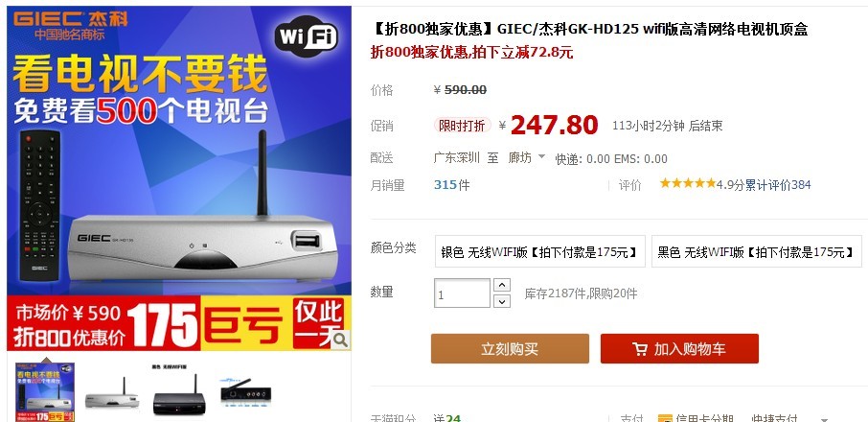Click the 立刻购买 buy now button
868x422 pixels.
click(510, 348)
